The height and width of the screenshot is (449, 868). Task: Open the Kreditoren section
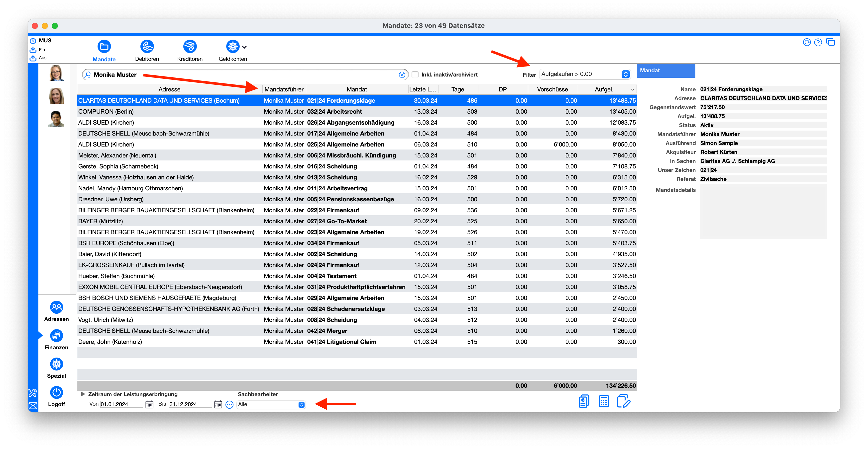point(190,51)
